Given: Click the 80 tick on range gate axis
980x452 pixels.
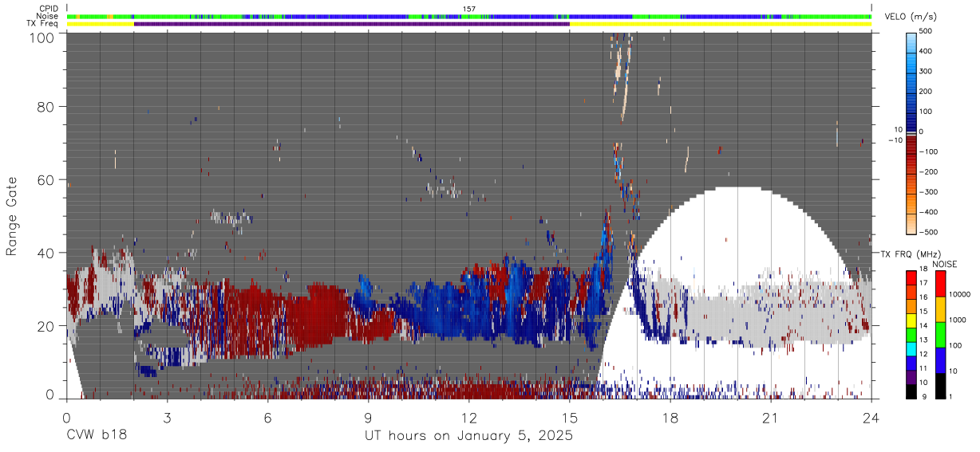Looking at the screenshot, I should (47, 106).
